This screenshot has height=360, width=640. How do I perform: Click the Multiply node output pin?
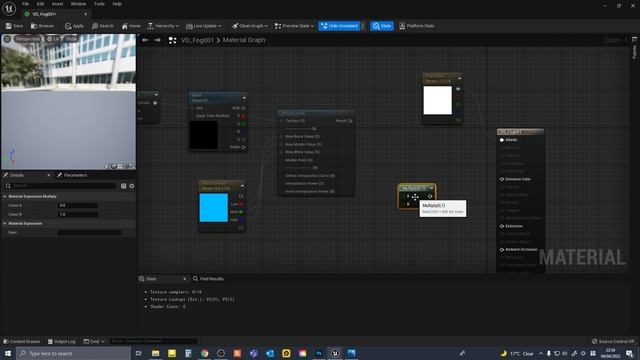pyautogui.click(x=430, y=196)
